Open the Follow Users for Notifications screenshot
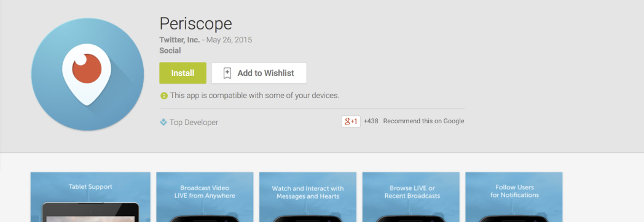This screenshot has width=644, height=222. (x=514, y=197)
